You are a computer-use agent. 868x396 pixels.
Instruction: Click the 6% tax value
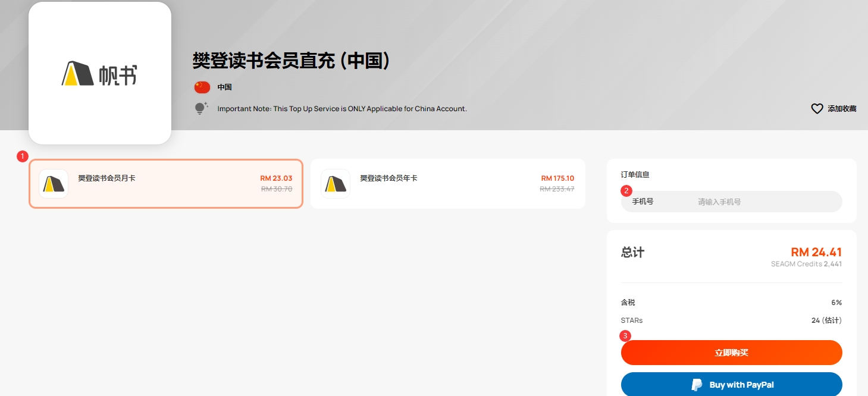(836, 303)
